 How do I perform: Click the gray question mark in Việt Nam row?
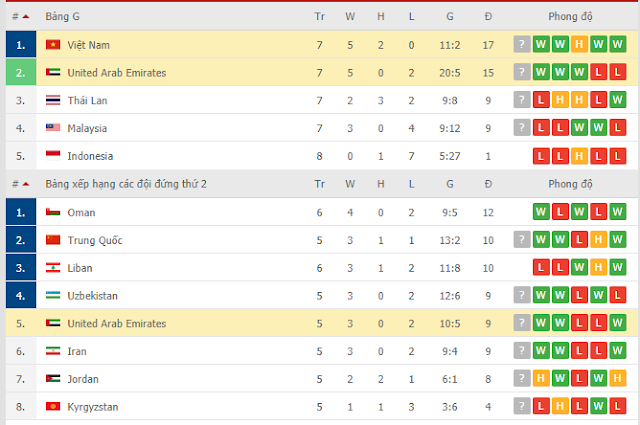pos(522,45)
